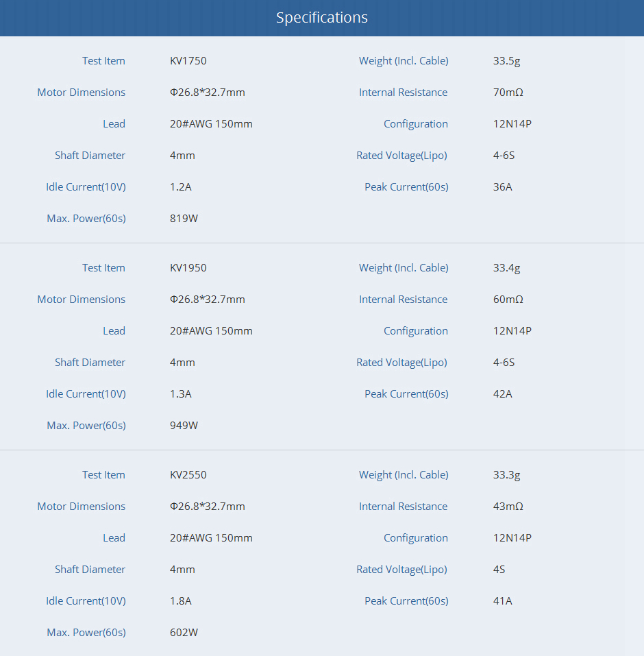Click the 36A peak current value

[502, 187]
